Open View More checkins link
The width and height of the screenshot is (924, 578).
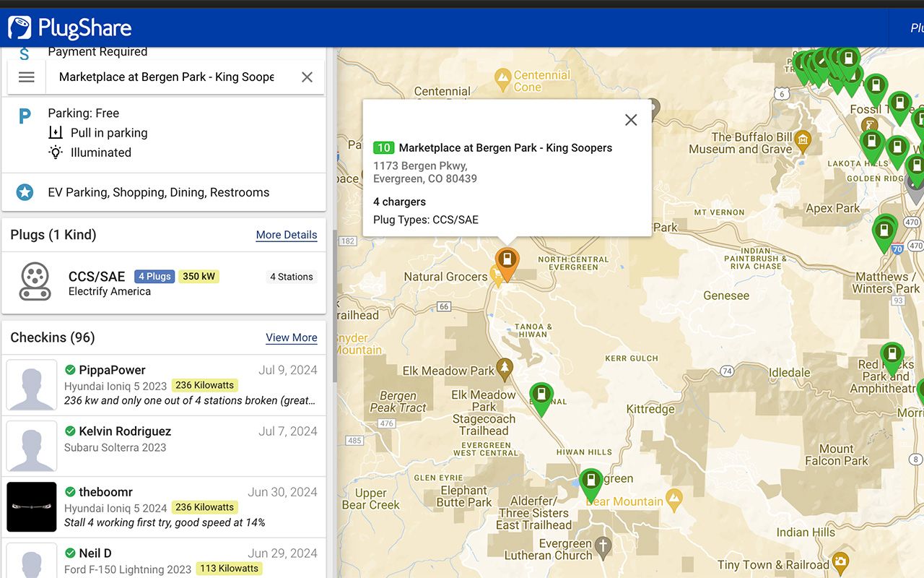pos(291,337)
